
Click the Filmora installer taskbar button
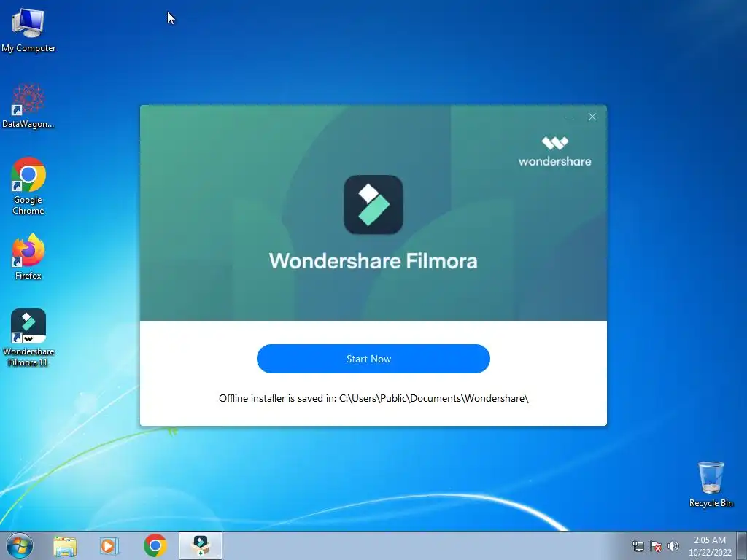(201, 545)
